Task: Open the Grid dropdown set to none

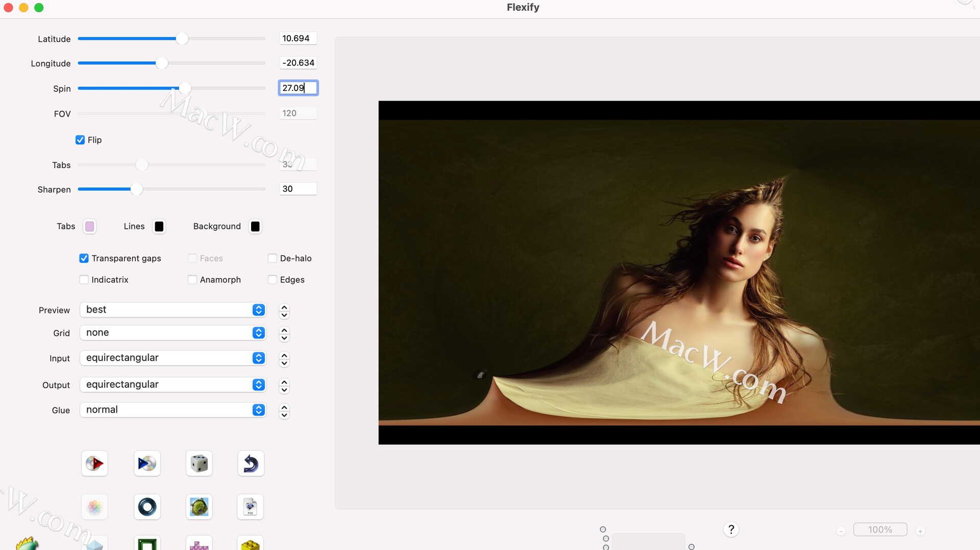Action: click(x=173, y=333)
